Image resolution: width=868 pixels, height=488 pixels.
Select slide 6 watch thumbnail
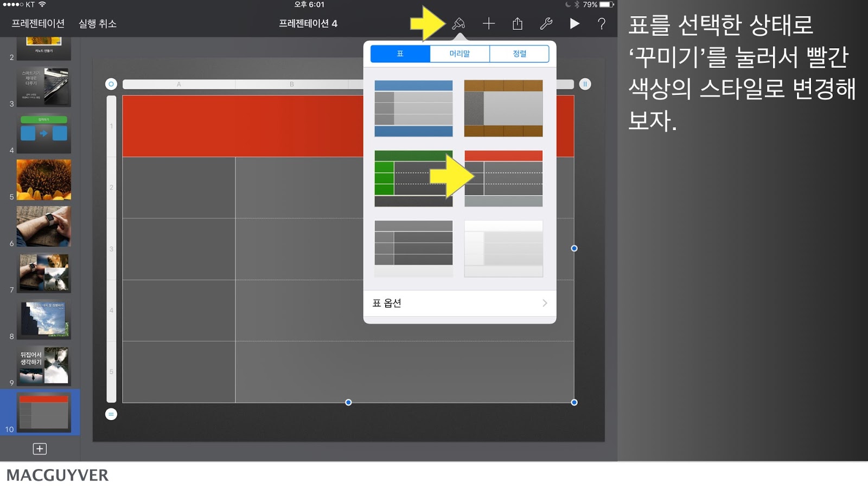(44, 227)
